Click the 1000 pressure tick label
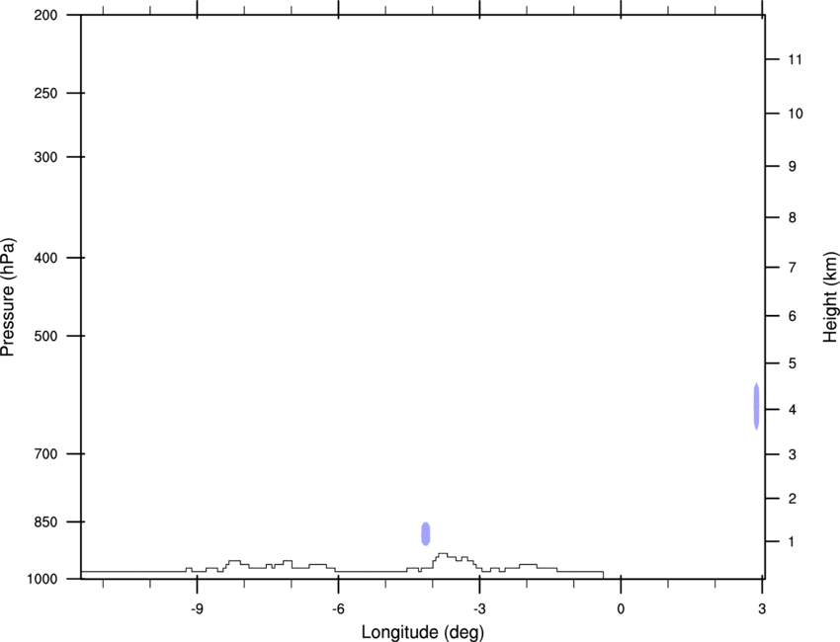840x642 pixels. (42, 579)
